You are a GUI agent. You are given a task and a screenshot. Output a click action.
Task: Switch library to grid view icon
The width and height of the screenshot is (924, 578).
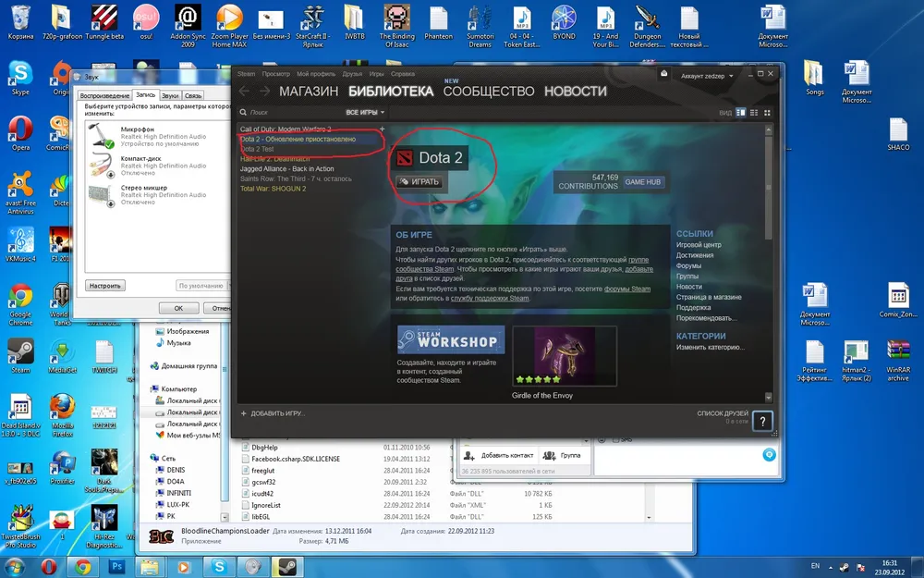(767, 112)
